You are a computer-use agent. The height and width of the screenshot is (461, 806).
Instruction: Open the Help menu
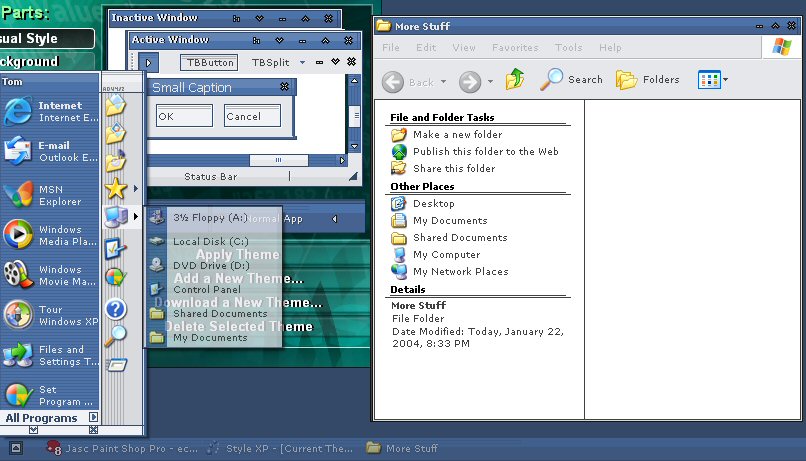point(610,47)
